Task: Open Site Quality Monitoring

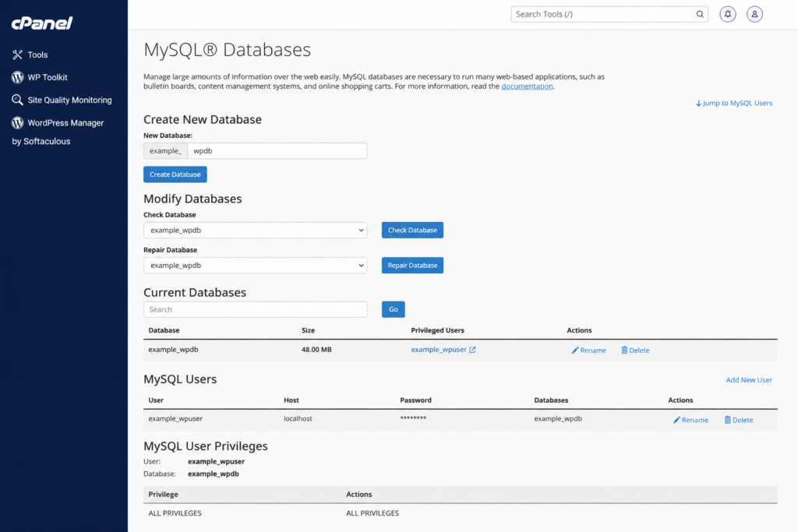Action: (69, 100)
